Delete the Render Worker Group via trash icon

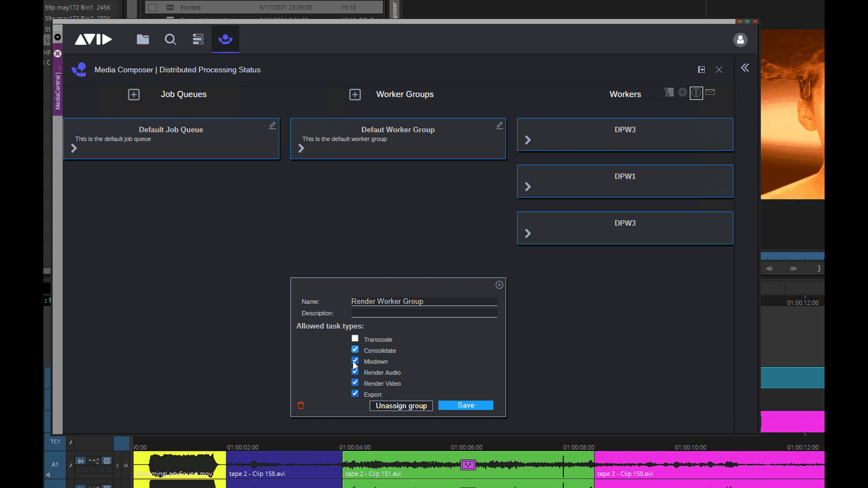click(301, 405)
